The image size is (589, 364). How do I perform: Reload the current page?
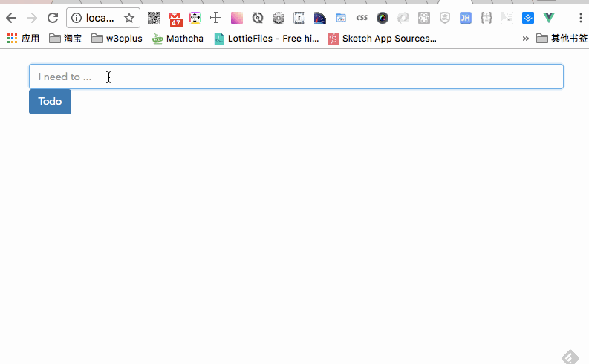53,18
